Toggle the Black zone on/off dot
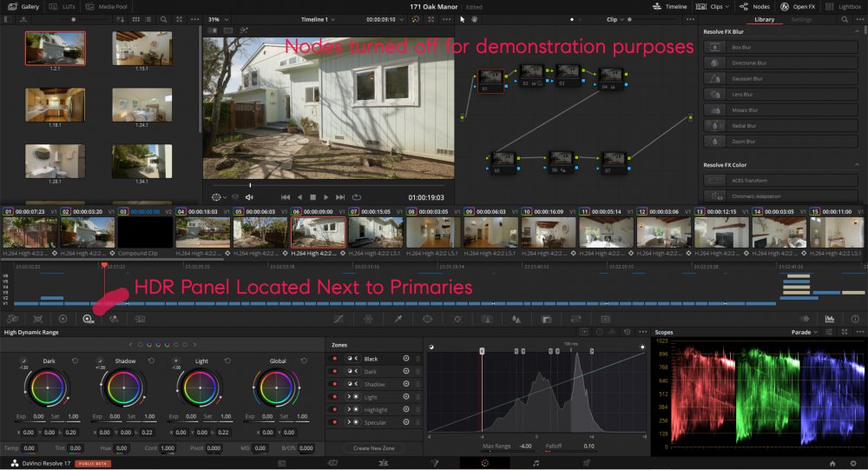868x470 pixels. [335, 359]
